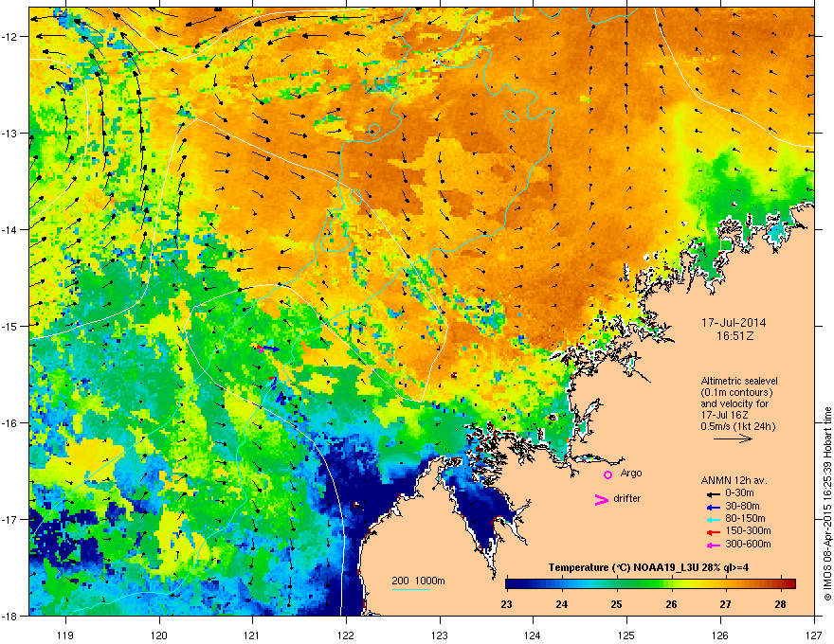Click the '0-30m' depth label

click(x=739, y=492)
